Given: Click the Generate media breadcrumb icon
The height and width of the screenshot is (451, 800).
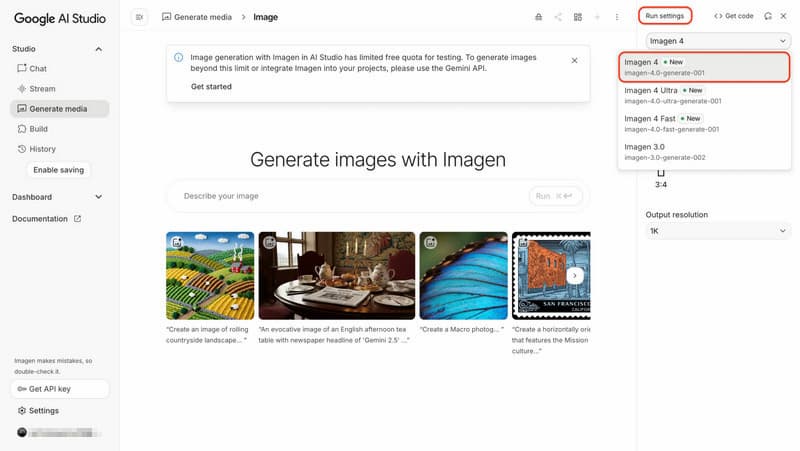Looking at the screenshot, I should coord(166,17).
